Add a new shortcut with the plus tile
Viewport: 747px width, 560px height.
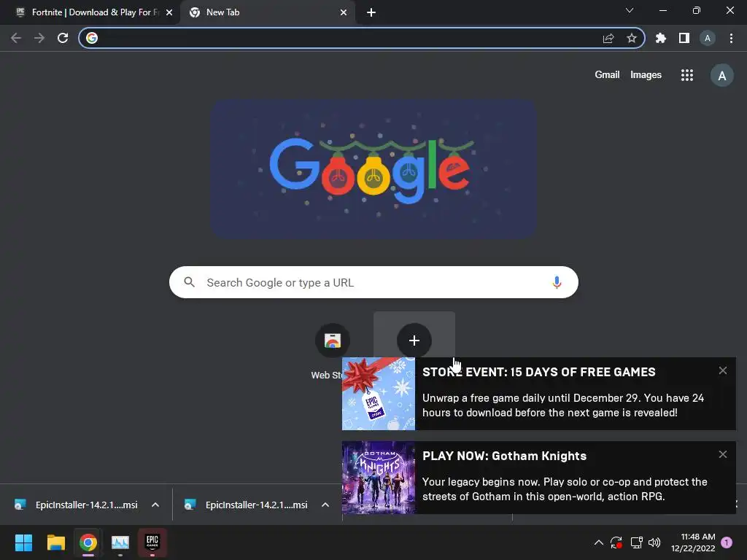(x=414, y=341)
